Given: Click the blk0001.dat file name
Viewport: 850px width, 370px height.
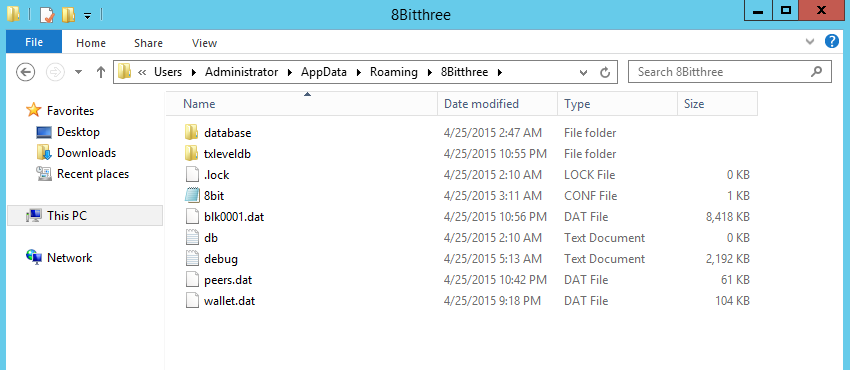Looking at the screenshot, I should click(234, 217).
